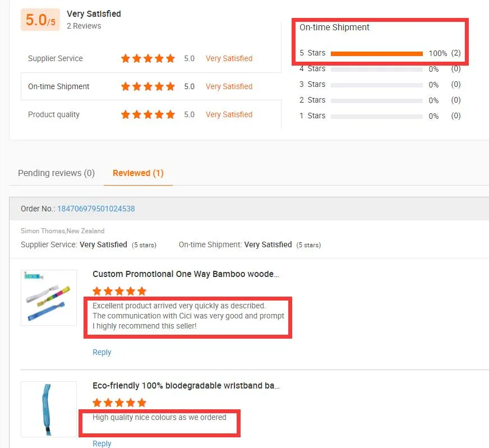Click the 5 Stars orange progress bar
Image resolution: width=489 pixels, height=448 pixels.
[x=376, y=54]
